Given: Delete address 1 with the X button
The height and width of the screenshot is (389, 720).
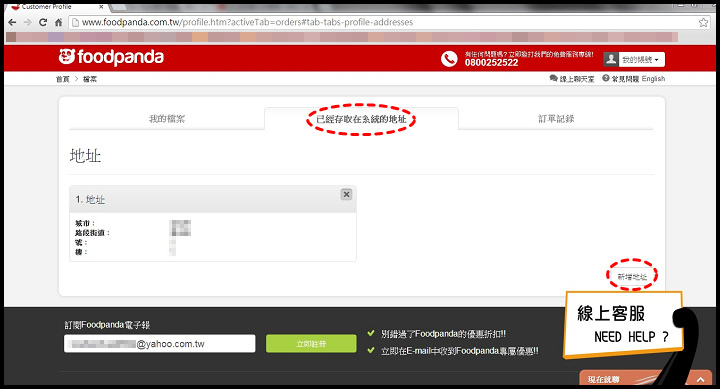Looking at the screenshot, I should coord(347,194).
